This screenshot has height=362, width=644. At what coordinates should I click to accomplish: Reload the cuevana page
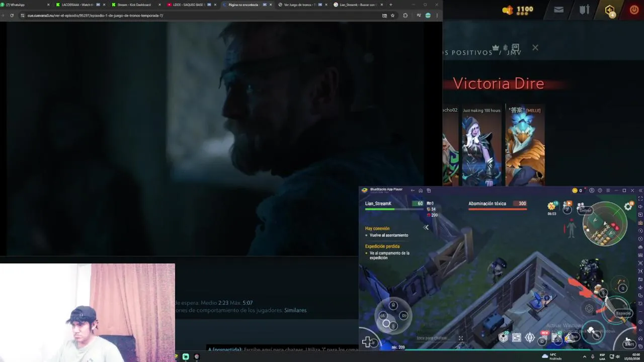click(x=12, y=16)
